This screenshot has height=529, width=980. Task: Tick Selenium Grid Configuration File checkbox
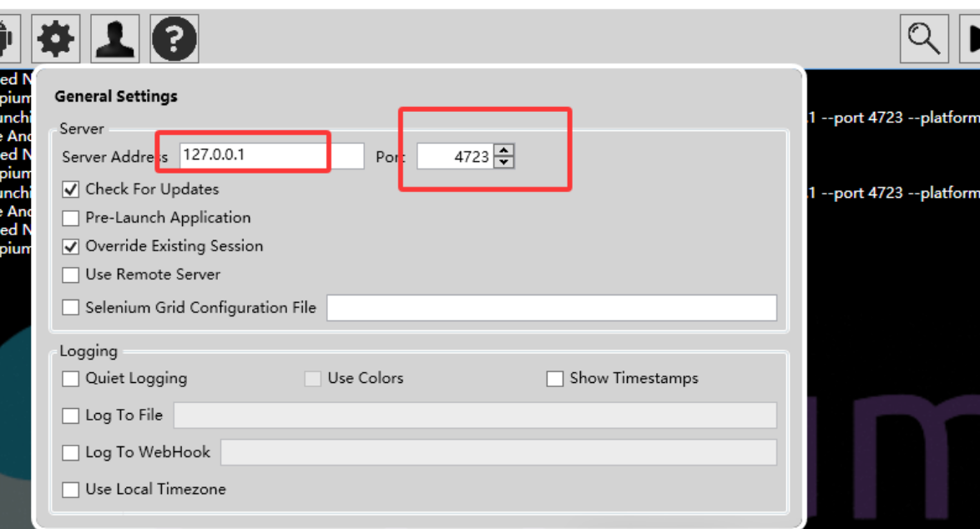71,307
